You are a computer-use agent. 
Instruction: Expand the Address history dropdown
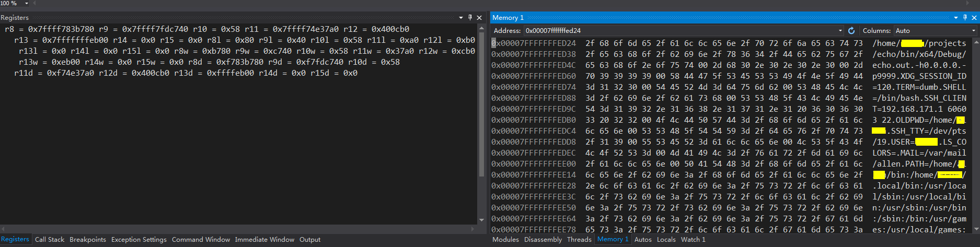point(840,31)
